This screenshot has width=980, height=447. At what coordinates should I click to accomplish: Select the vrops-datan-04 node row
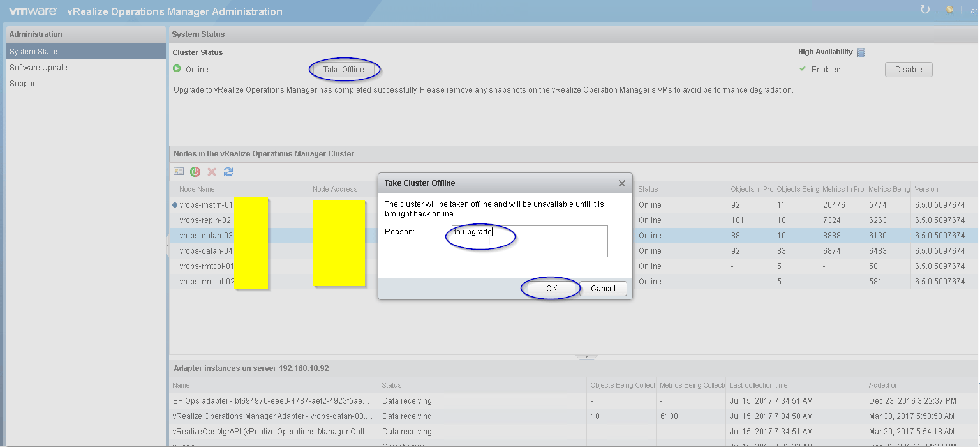(206, 251)
